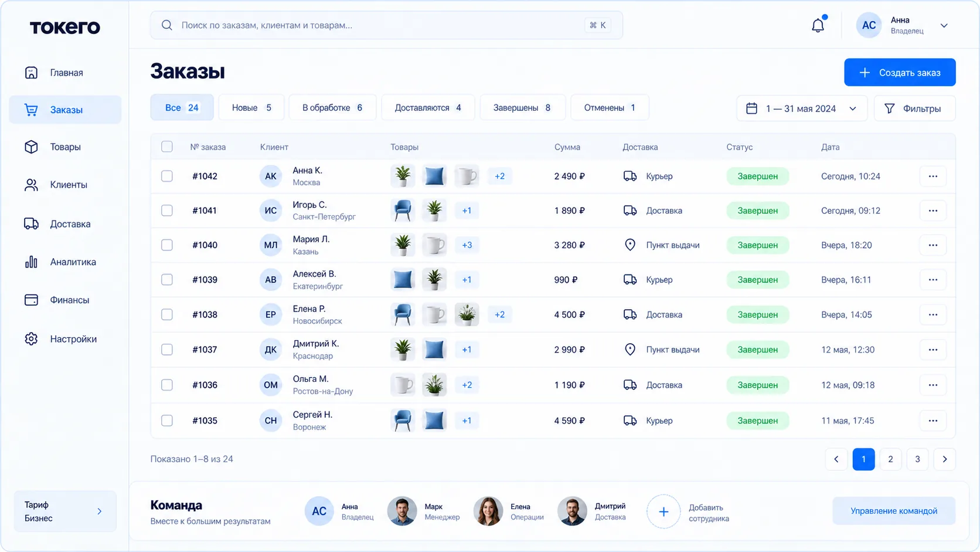Switch to the В обработке tab
This screenshot has width=980, height=552.
332,108
